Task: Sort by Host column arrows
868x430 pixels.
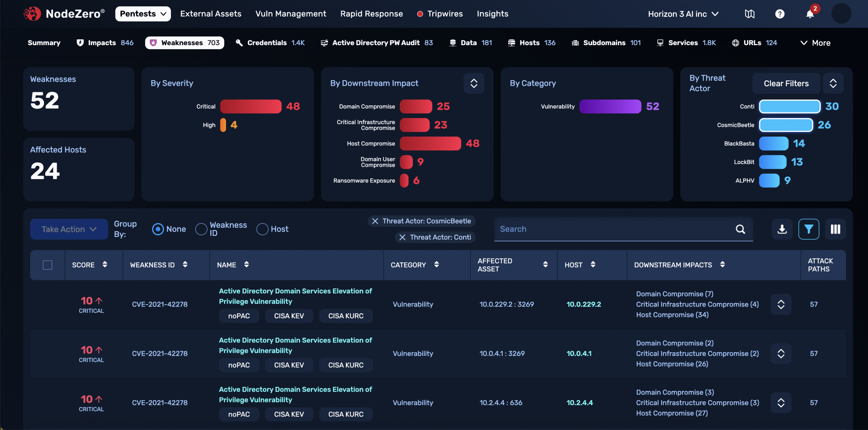Action: click(x=593, y=264)
